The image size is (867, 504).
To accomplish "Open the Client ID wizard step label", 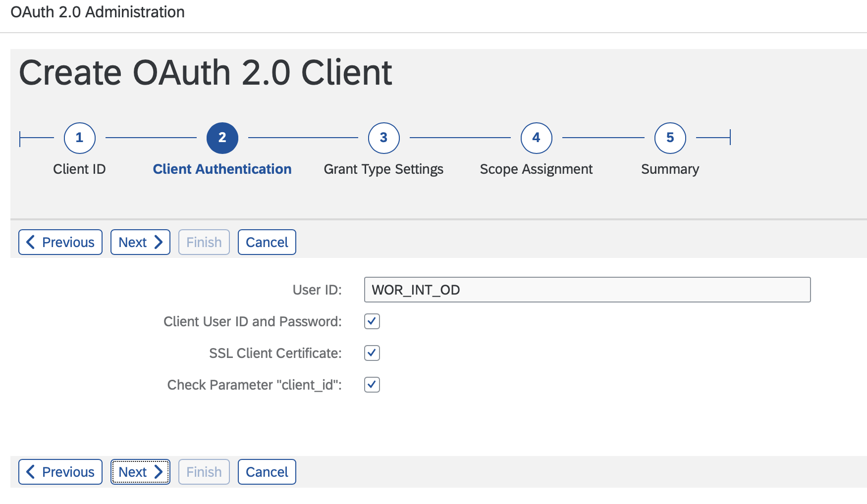I will [79, 169].
